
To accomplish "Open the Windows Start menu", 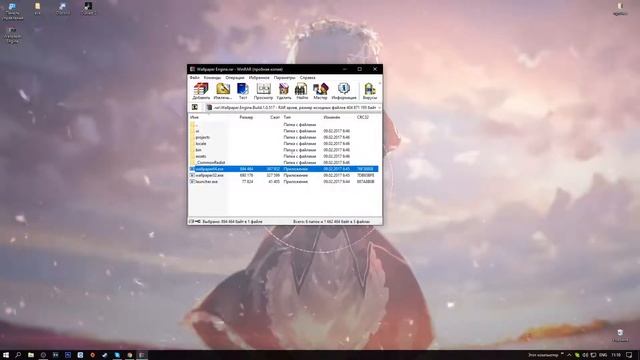I will pos(6,355).
